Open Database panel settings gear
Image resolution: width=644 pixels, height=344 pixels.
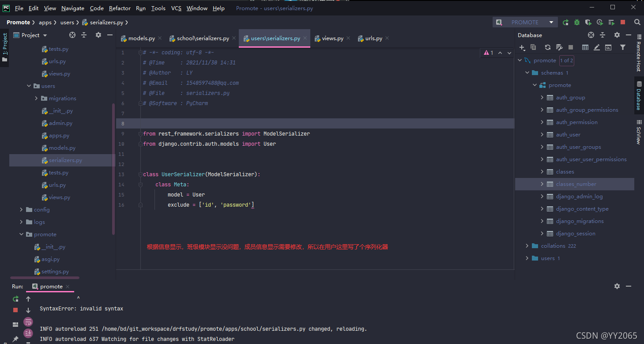click(x=617, y=35)
